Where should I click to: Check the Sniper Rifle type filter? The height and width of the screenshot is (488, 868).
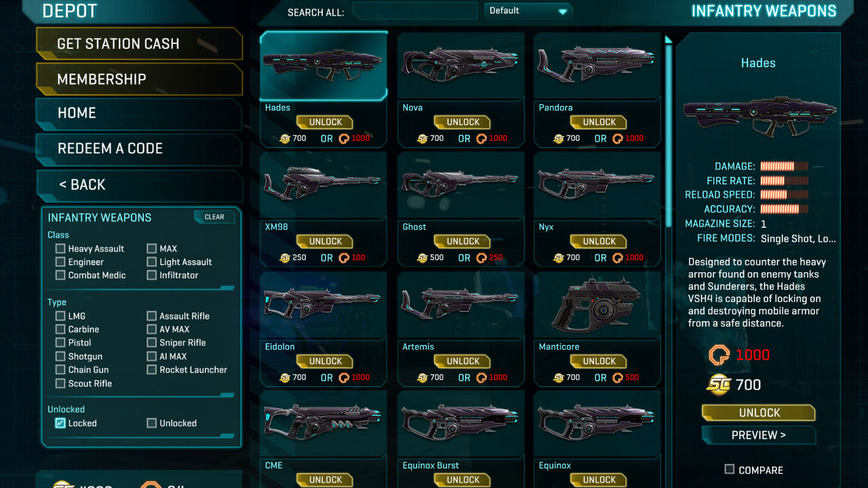tap(152, 343)
